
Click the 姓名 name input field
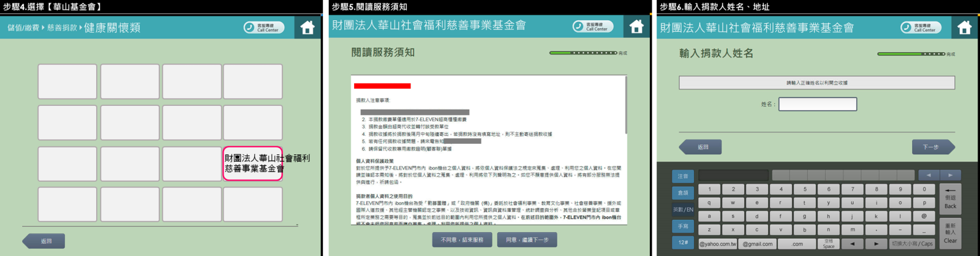point(817,104)
